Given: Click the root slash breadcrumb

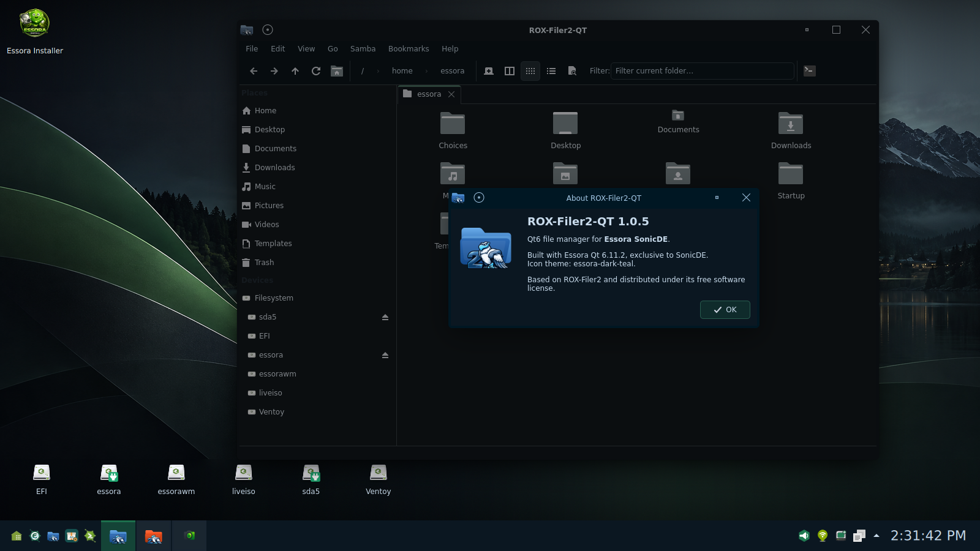Looking at the screenshot, I should click(363, 71).
